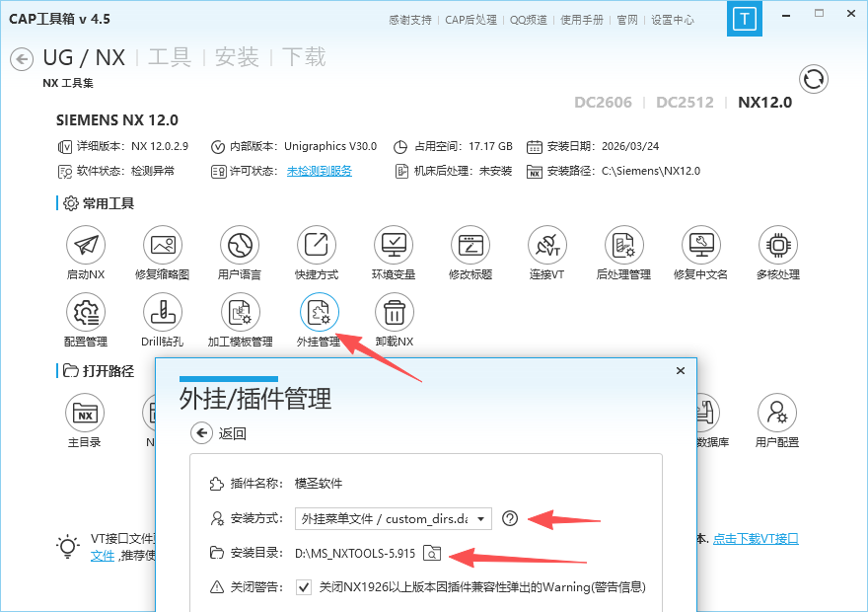Launch NX with the 启动NX icon

pos(86,245)
